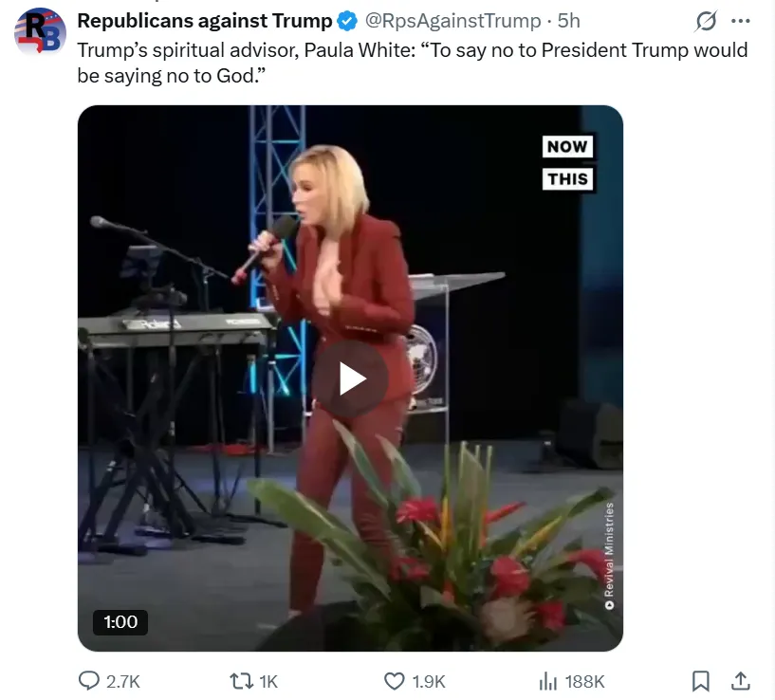This screenshot has height=700, width=775.
Task: Like the tweet with the heart icon
Action: [x=395, y=680]
